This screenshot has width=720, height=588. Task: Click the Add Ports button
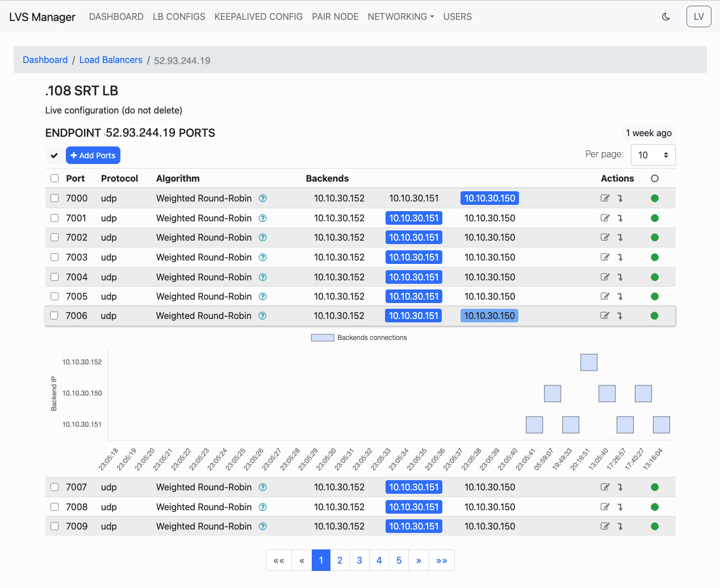(93, 156)
